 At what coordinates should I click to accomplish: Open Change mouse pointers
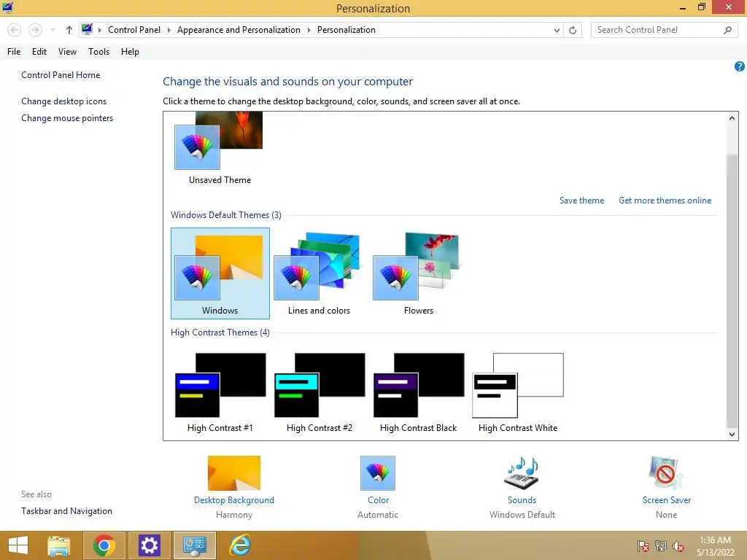[x=67, y=117]
